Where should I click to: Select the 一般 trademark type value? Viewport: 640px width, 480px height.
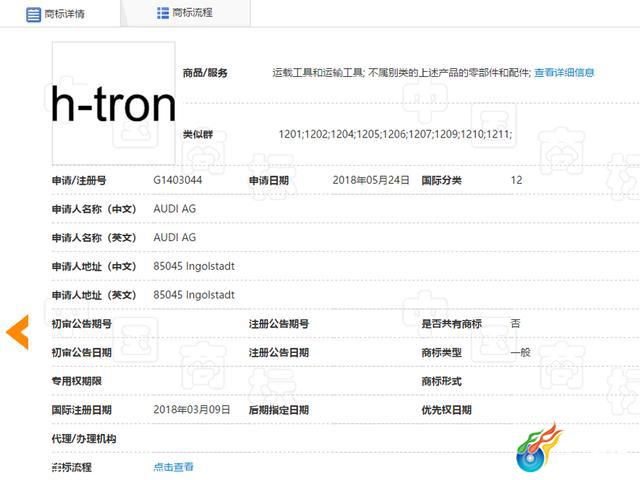[x=520, y=352]
